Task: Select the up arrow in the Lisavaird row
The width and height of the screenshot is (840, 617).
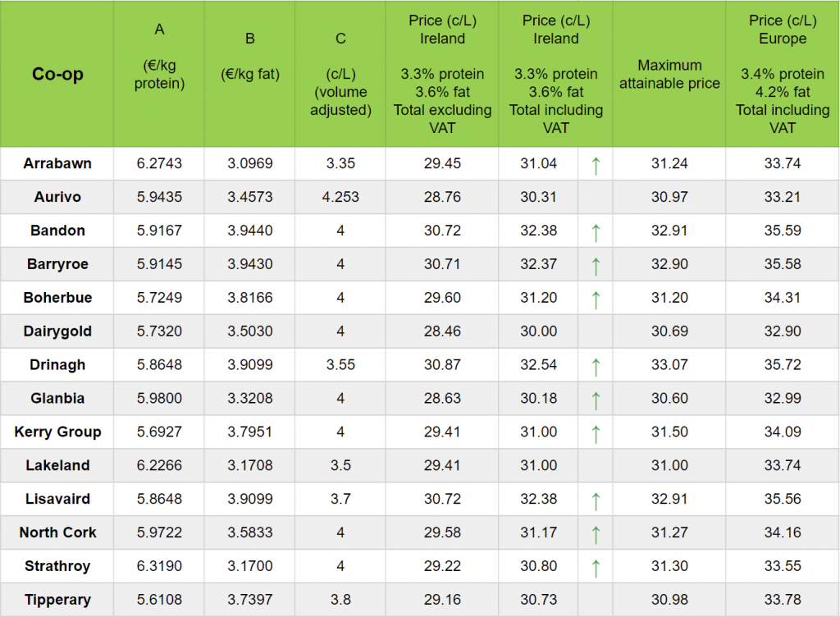Action: click(x=596, y=500)
